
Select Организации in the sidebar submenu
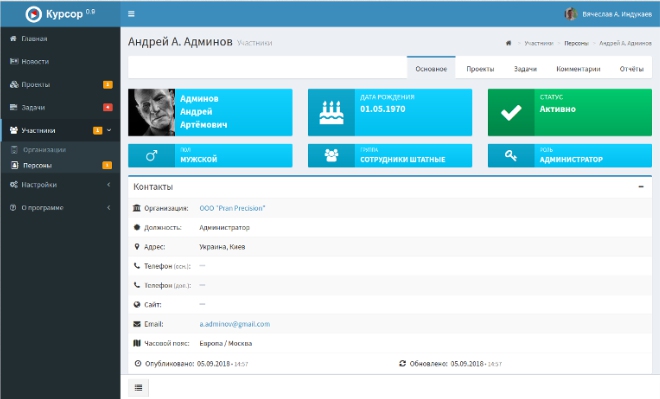tap(44, 150)
